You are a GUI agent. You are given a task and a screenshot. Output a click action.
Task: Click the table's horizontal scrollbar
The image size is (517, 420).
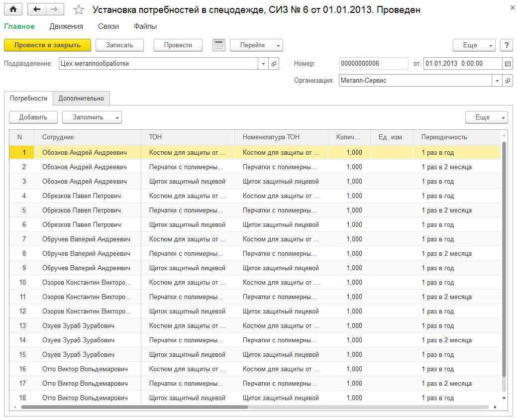(134, 407)
